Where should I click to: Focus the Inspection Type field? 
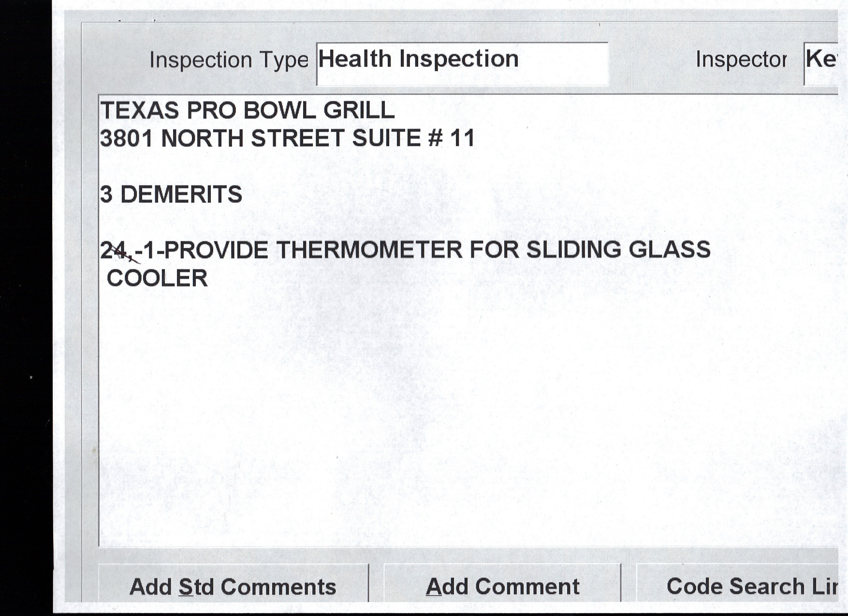pyautogui.click(x=462, y=63)
